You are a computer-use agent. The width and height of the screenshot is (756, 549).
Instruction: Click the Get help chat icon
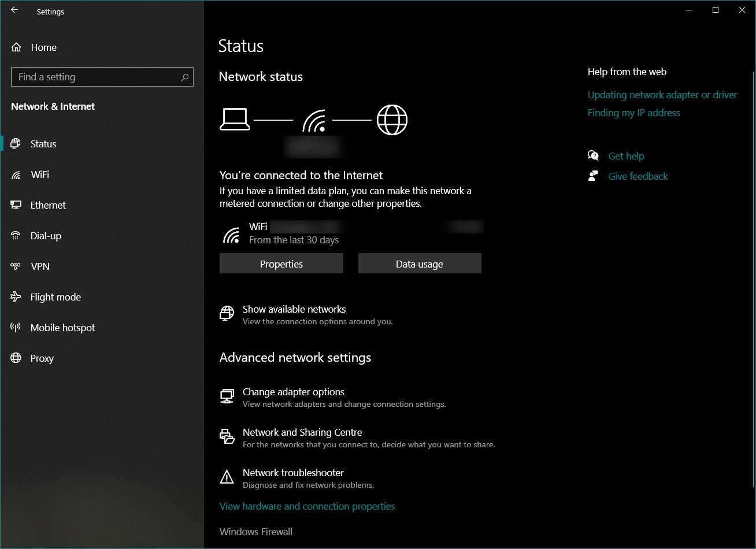pyautogui.click(x=593, y=155)
